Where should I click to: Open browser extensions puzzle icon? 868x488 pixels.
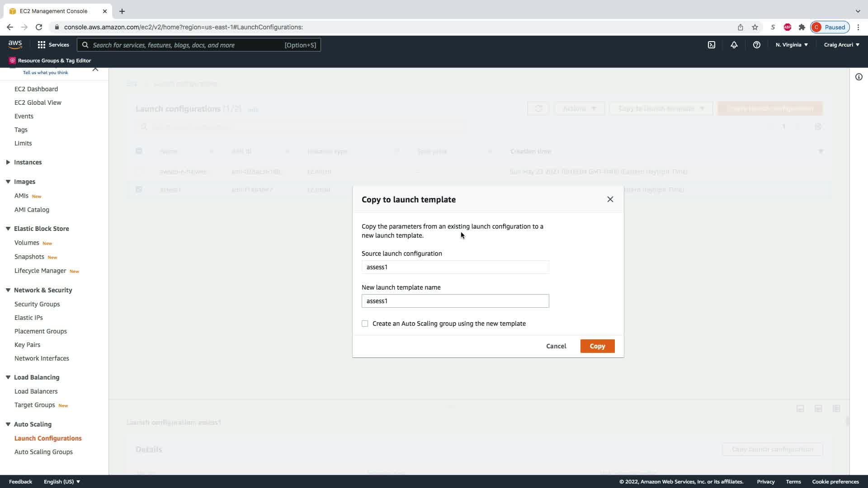pos(802,27)
